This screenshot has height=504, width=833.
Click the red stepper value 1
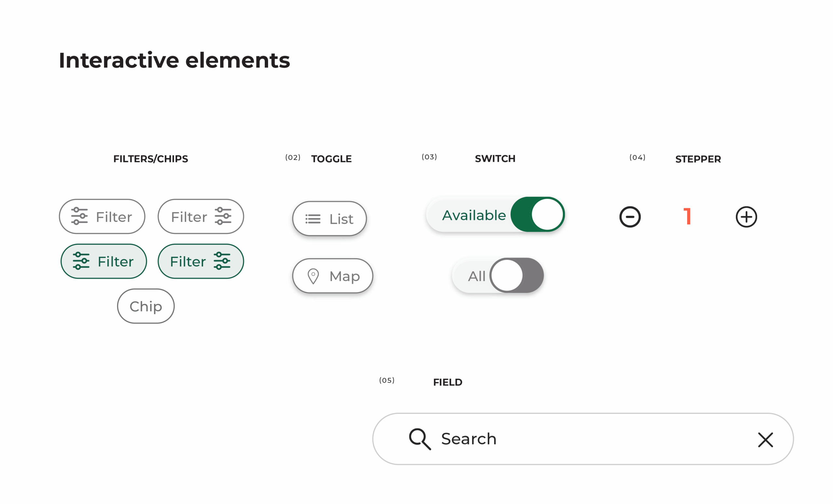coord(688,216)
